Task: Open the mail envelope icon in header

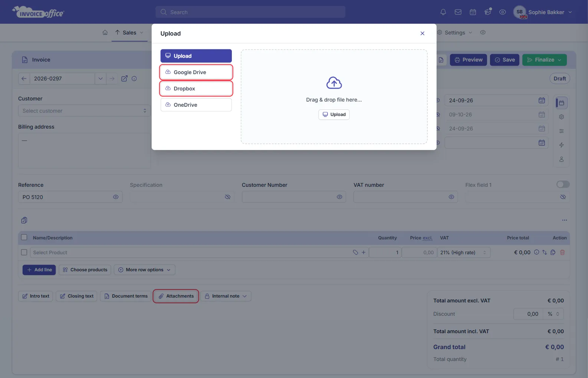Action: pyautogui.click(x=458, y=12)
